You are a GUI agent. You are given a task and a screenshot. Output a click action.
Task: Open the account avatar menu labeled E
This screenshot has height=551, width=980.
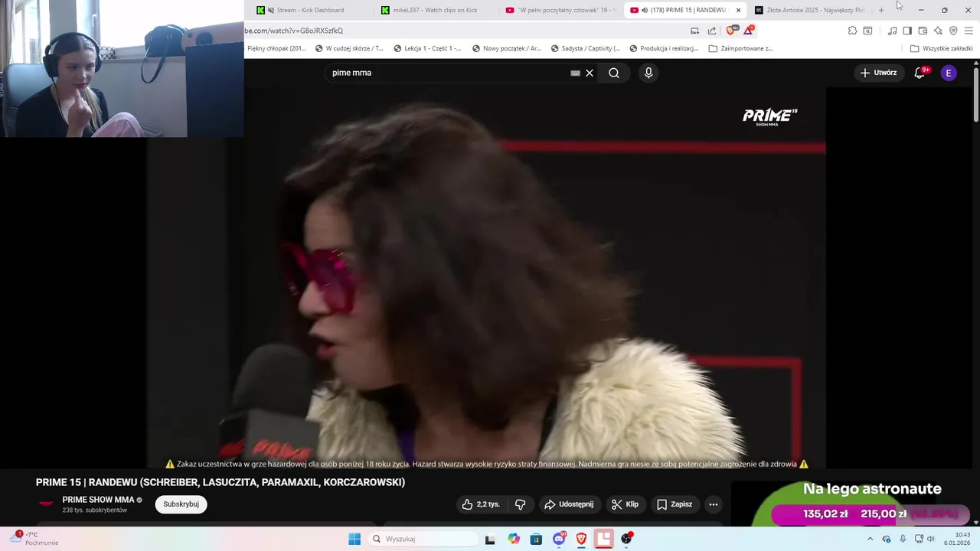click(949, 73)
